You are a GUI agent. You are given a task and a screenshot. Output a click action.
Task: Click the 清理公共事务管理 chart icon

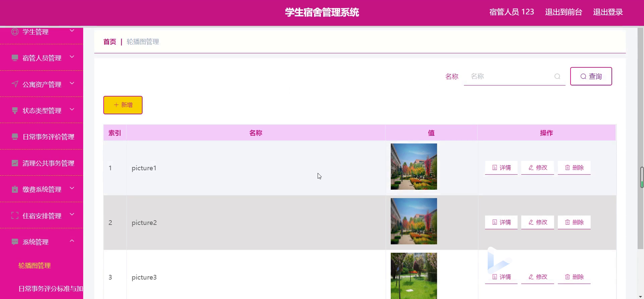(x=15, y=163)
